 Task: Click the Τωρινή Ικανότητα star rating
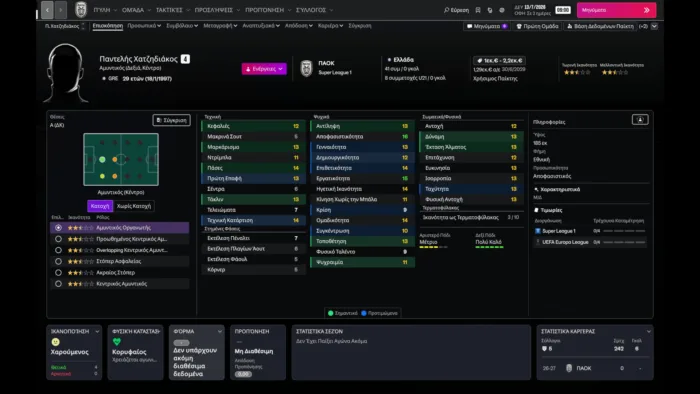coord(577,72)
